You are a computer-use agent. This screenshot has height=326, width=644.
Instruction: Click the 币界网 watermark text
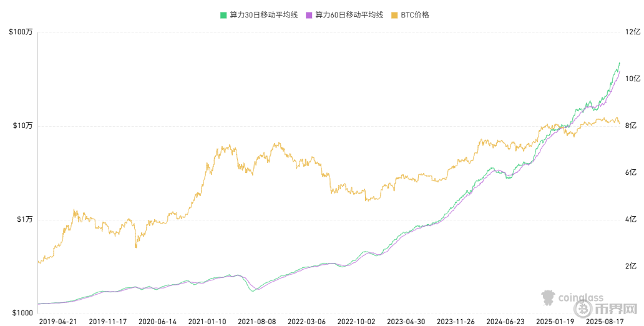tap(615, 309)
